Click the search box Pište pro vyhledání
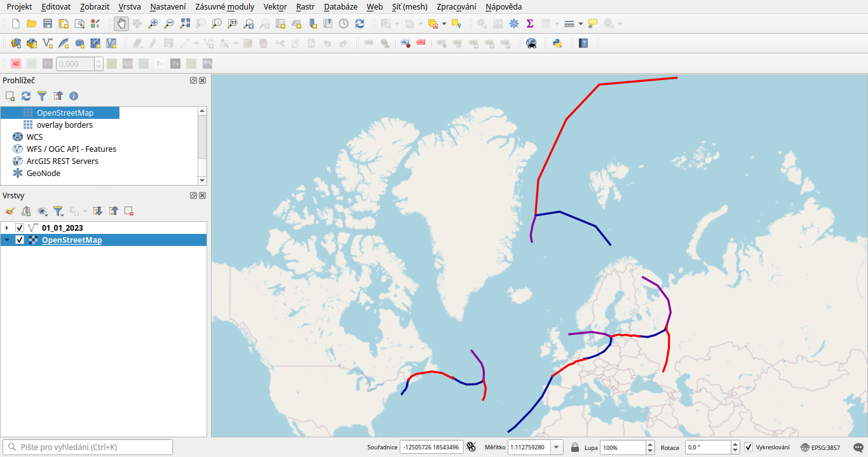 89,447
